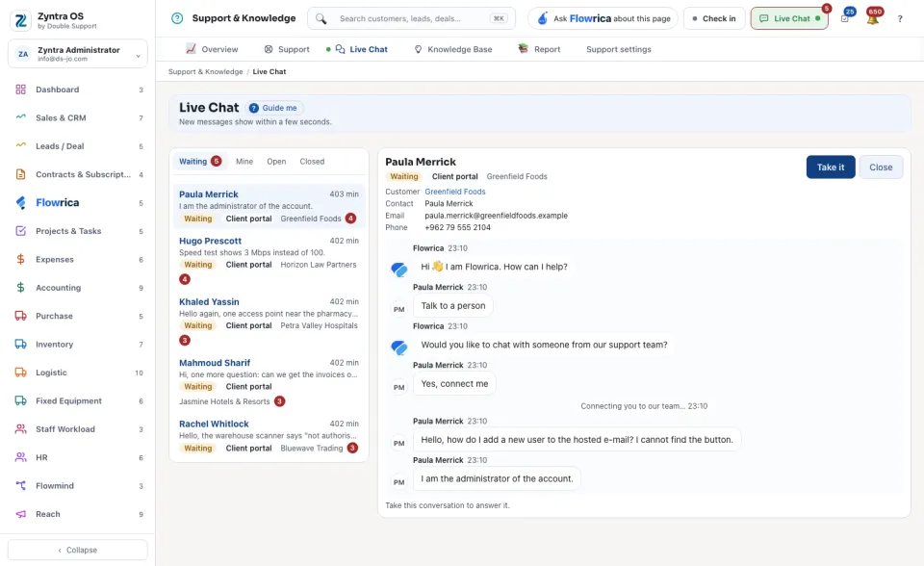Click the Close conversation button

pyautogui.click(x=881, y=167)
